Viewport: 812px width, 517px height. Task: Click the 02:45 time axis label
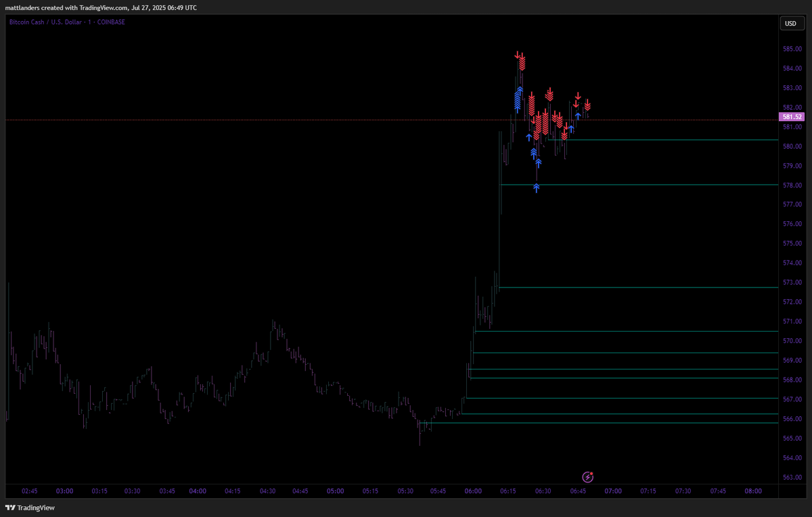pyautogui.click(x=30, y=491)
